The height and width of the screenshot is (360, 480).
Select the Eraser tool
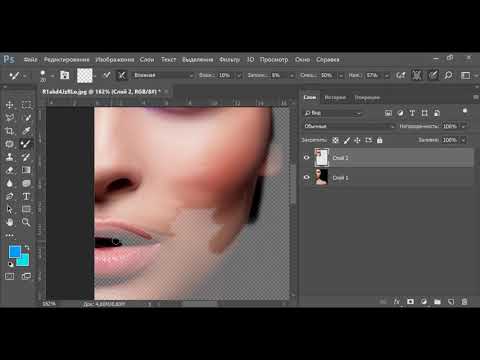click(x=10, y=170)
